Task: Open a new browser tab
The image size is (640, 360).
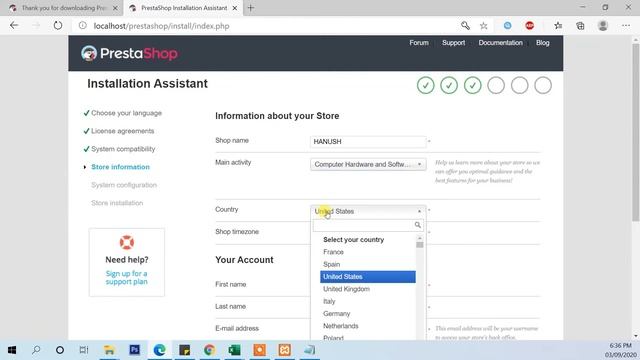Action: (251, 8)
